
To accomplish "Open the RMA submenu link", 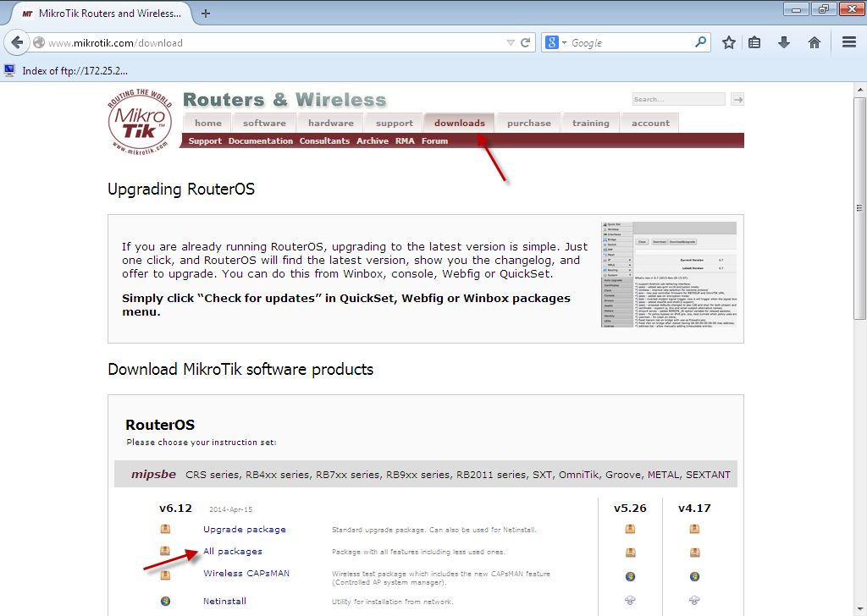I will (x=405, y=140).
